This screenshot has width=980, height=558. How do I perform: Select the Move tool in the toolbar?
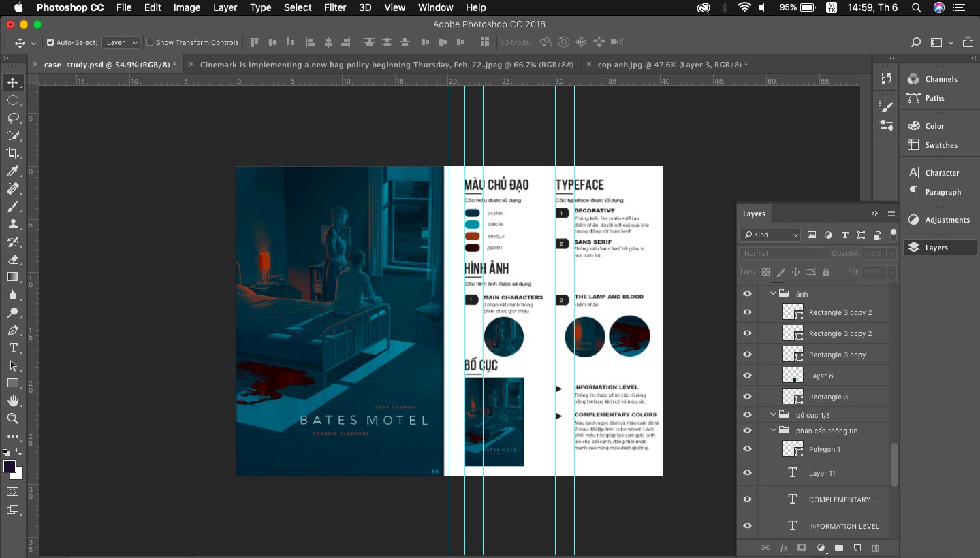pyautogui.click(x=13, y=82)
